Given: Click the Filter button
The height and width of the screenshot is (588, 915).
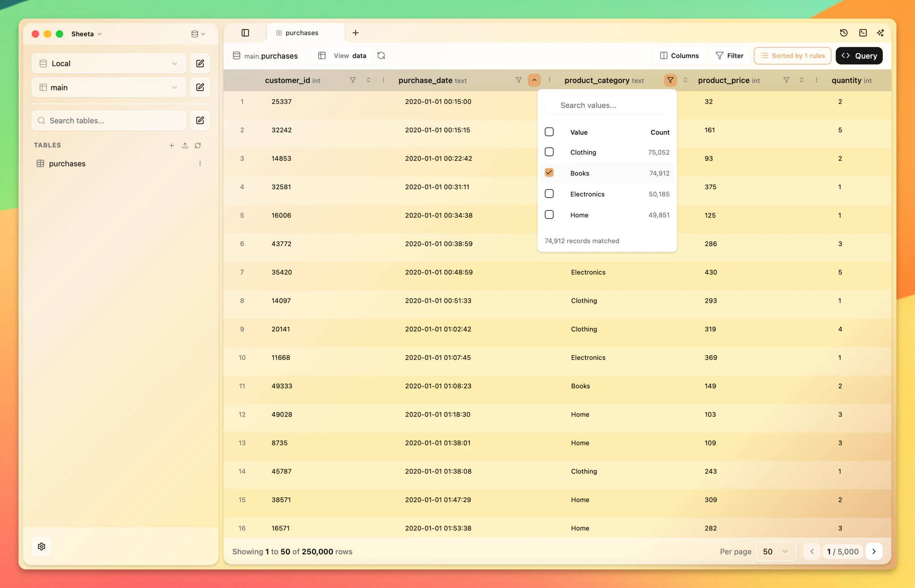Looking at the screenshot, I should pos(729,55).
